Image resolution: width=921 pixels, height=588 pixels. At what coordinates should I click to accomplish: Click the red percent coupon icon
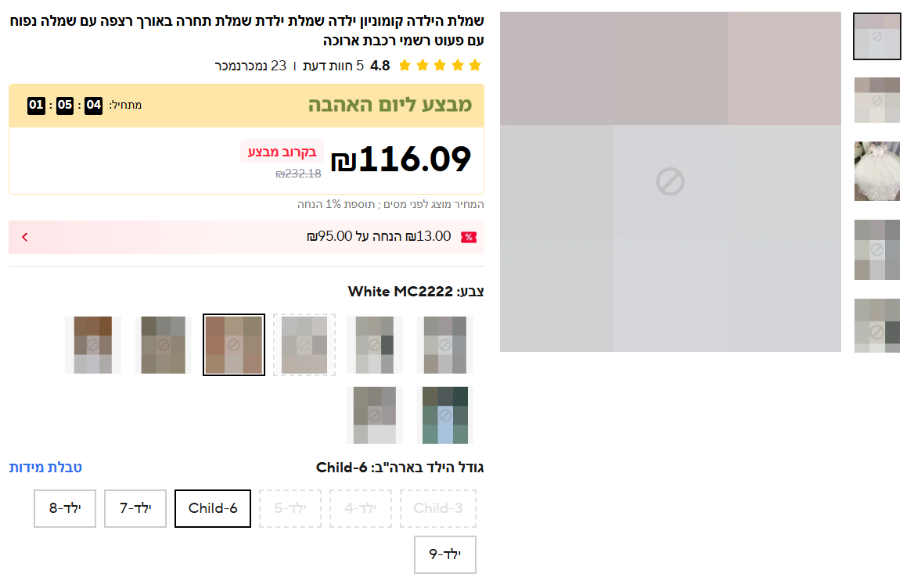[x=469, y=237]
